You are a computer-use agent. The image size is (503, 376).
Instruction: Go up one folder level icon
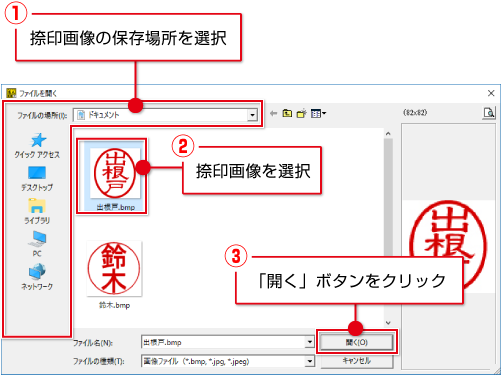287,114
